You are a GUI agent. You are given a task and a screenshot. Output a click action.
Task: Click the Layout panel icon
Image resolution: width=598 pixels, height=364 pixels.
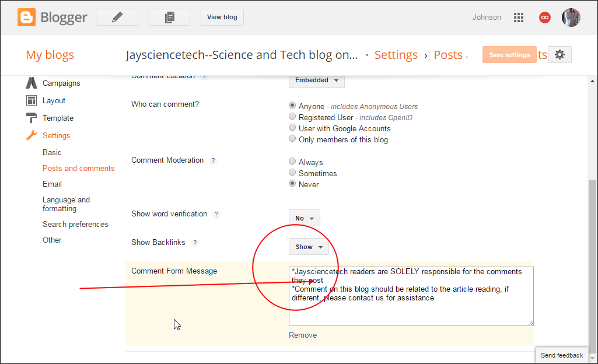click(31, 100)
